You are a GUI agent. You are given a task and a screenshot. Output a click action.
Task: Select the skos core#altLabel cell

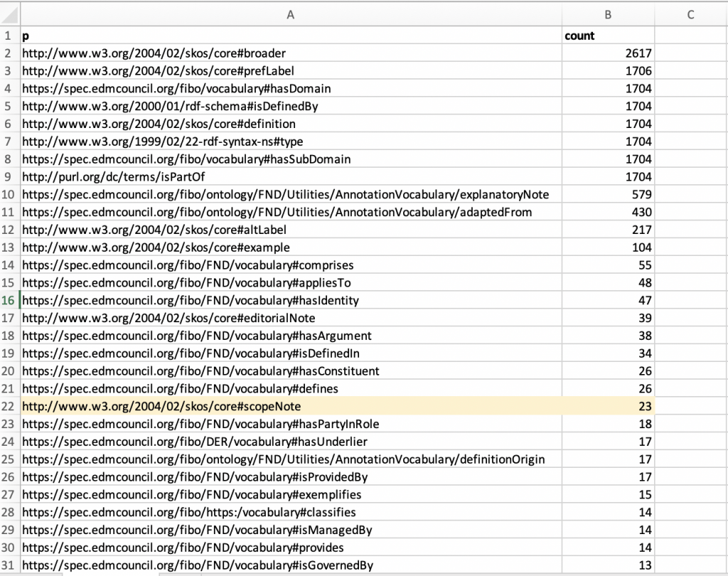[x=291, y=230]
